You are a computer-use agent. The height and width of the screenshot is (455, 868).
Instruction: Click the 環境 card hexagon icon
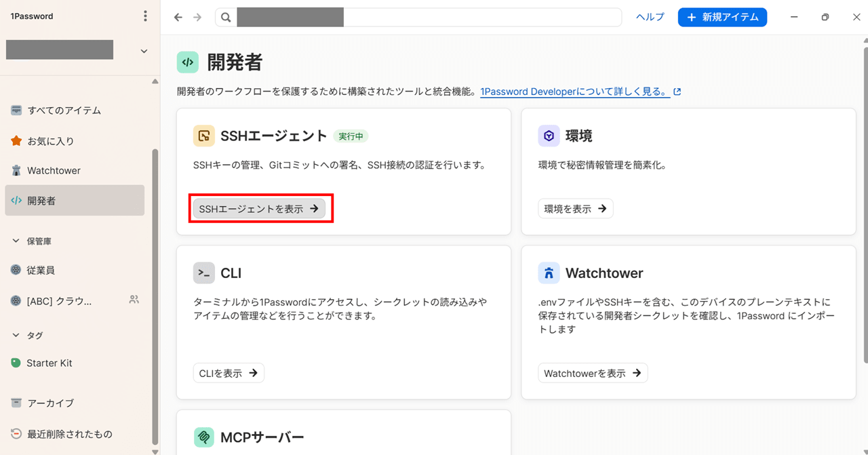click(549, 136)
